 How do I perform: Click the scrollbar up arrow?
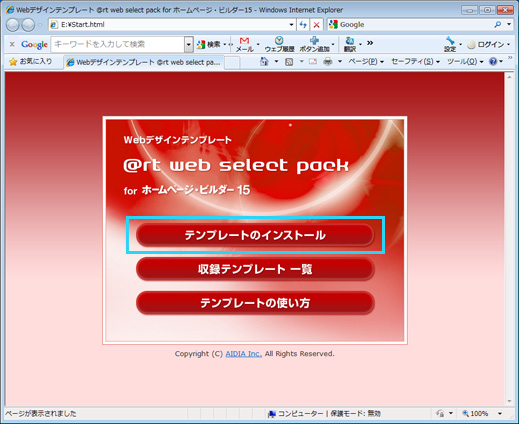[x=509, y=77]
